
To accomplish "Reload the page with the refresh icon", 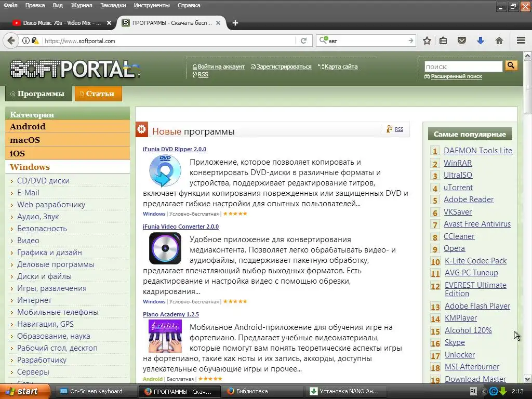I will click(303, 41).
